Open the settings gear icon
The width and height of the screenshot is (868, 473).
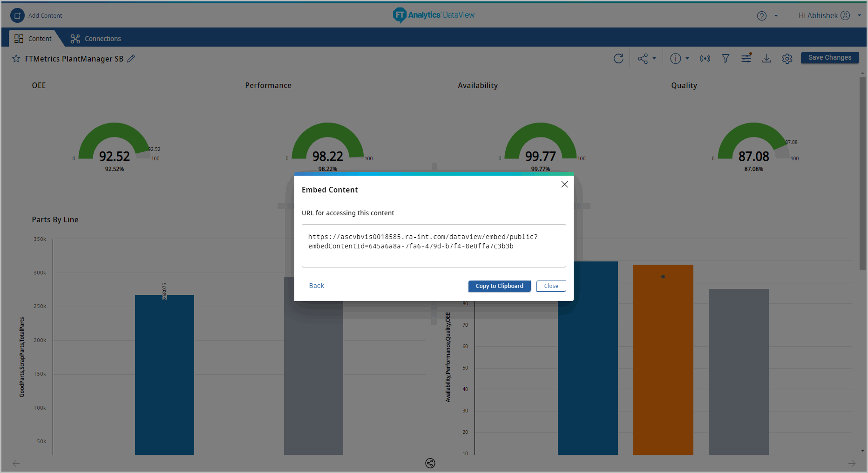(787, 59)
